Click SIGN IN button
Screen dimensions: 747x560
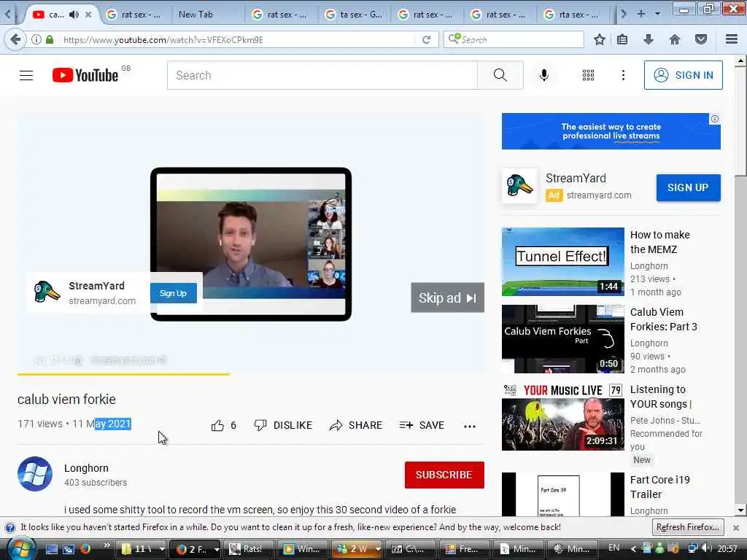click(x=683, y=75)
